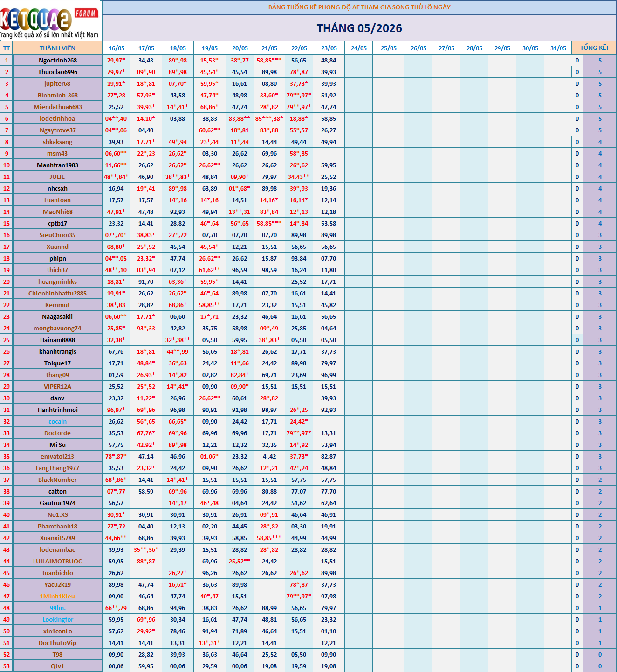Select the THÀNH VIÊN column header

tap(57, 48)
